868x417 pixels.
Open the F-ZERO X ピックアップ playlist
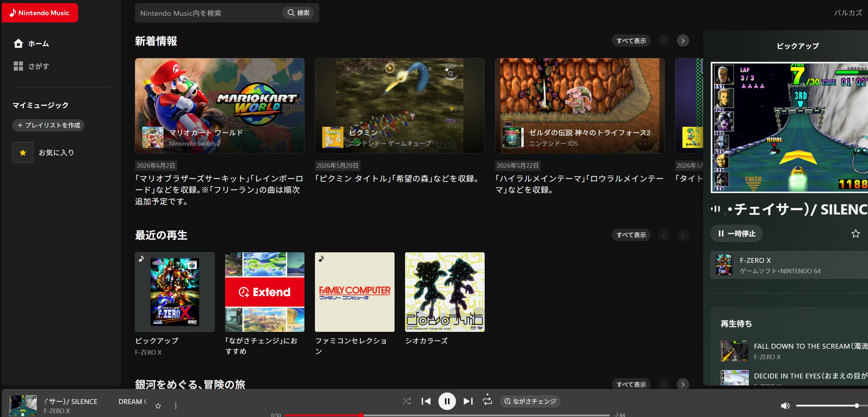pos(175,292)
